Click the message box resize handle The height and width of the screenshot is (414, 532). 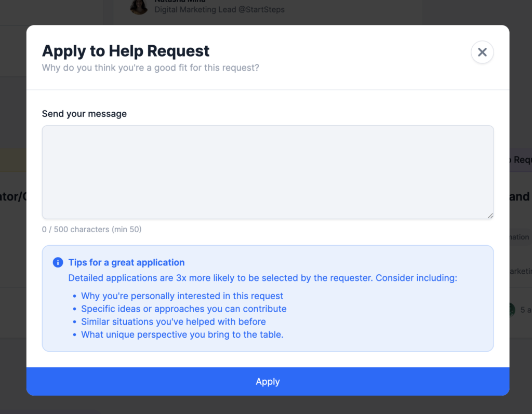490,215
